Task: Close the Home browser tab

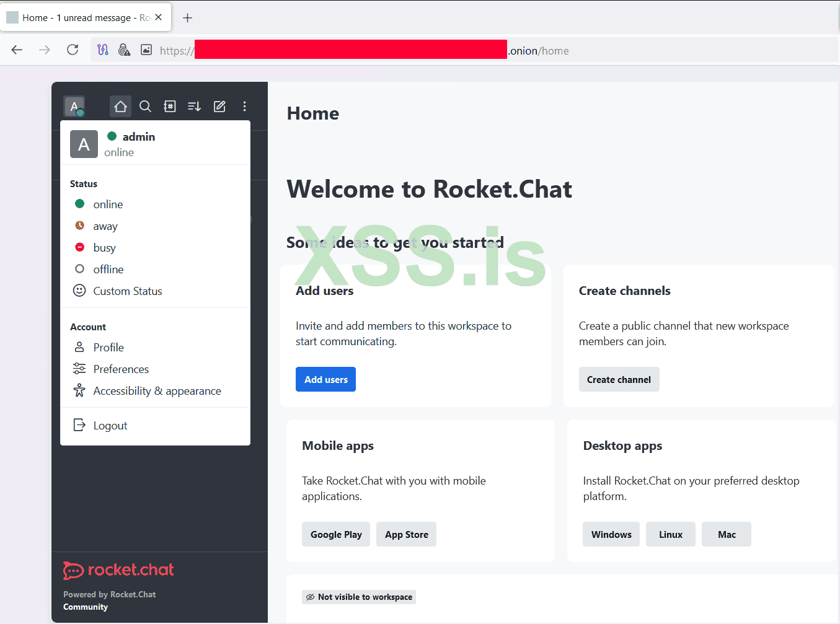Action: [159, 17]
